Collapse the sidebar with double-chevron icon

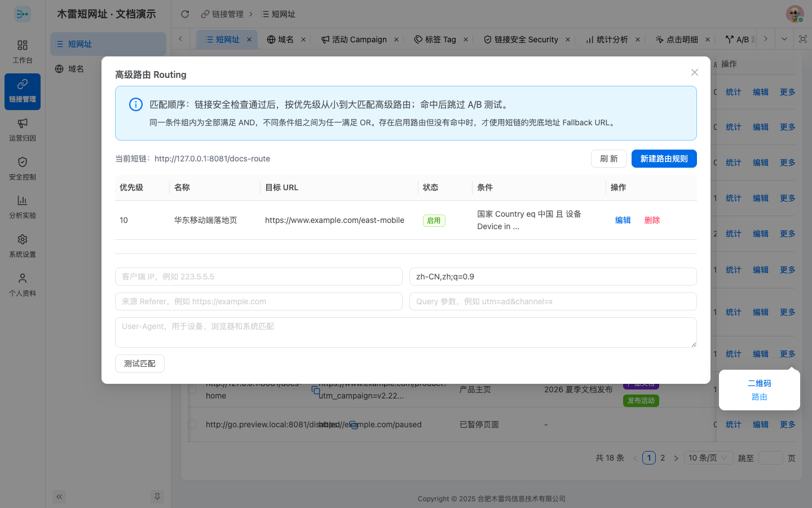coord(59,497)
